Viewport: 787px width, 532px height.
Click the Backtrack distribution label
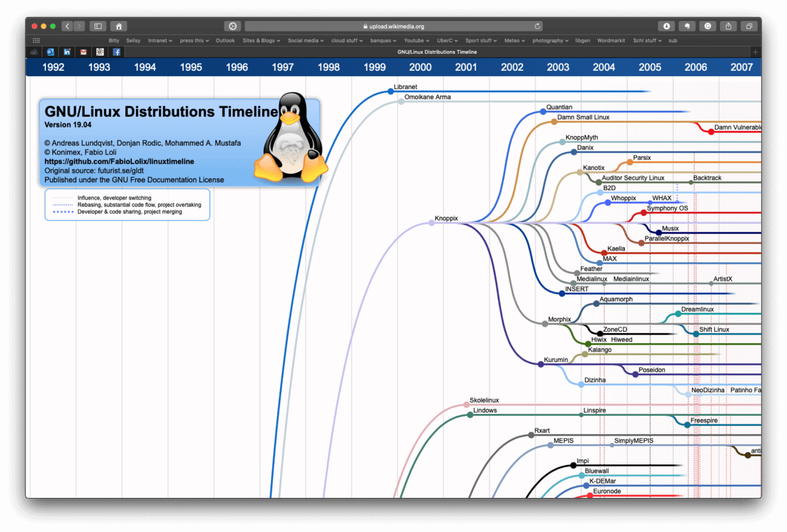[x=707, y=178]
